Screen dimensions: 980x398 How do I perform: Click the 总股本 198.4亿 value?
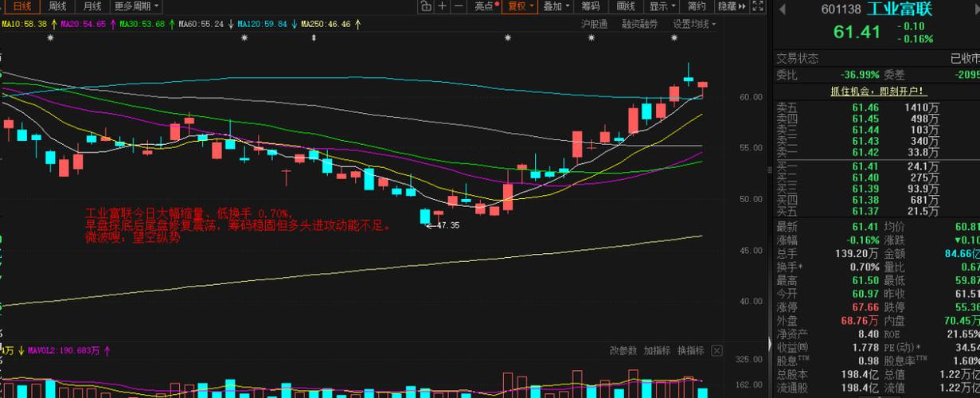[861, 374]
